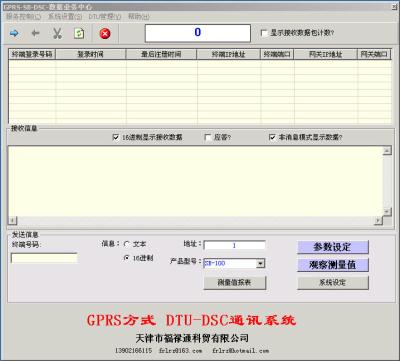Click the 终端IP地址 column header
Image resolution: width=400 pixels, height=361 pixels.
(229, 54)
